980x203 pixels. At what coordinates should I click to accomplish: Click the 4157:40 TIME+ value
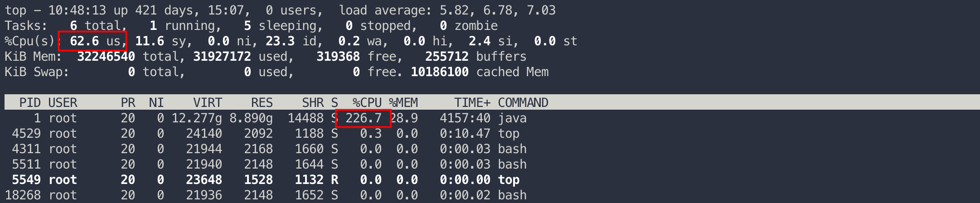[465, 118]
